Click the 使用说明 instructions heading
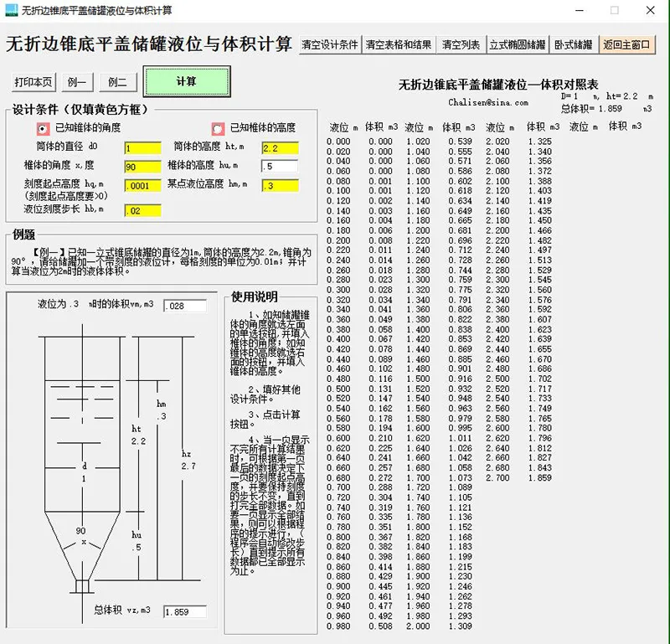This screenshot has width=670, height=644. (255, 296)
